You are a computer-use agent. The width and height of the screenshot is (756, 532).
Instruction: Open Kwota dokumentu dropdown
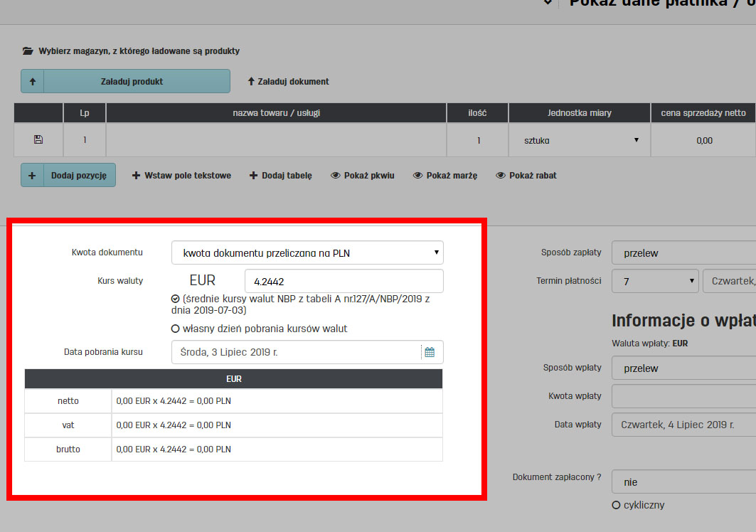(307, 252)
